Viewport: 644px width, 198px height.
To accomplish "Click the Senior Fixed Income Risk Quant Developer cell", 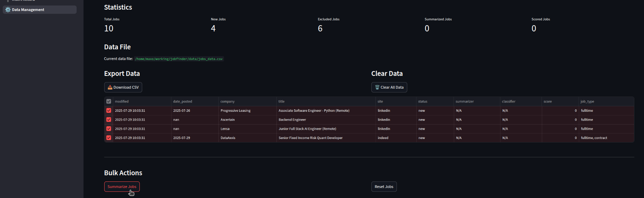I will tap(311, 138).
